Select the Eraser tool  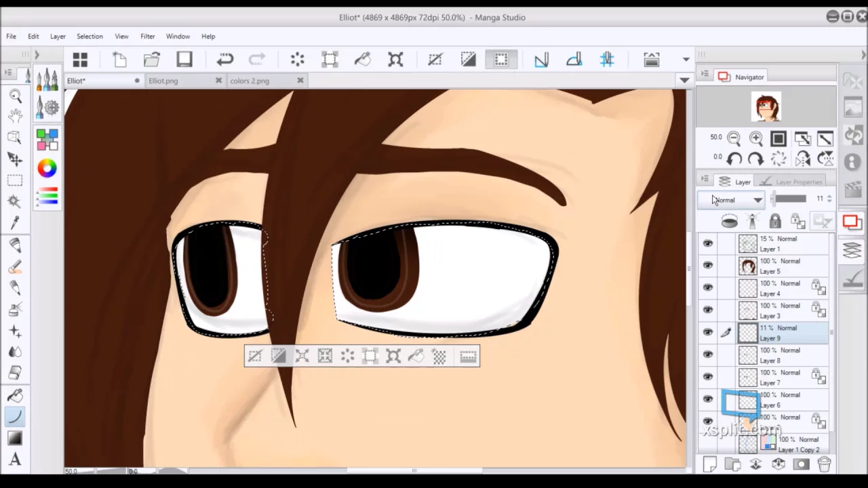pos(15,373)
